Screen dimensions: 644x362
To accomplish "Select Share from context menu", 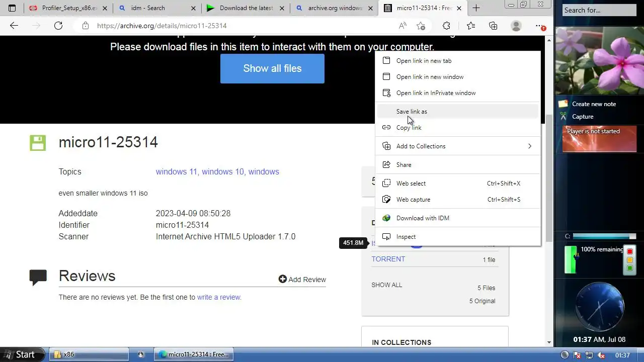I will point(458,165).
